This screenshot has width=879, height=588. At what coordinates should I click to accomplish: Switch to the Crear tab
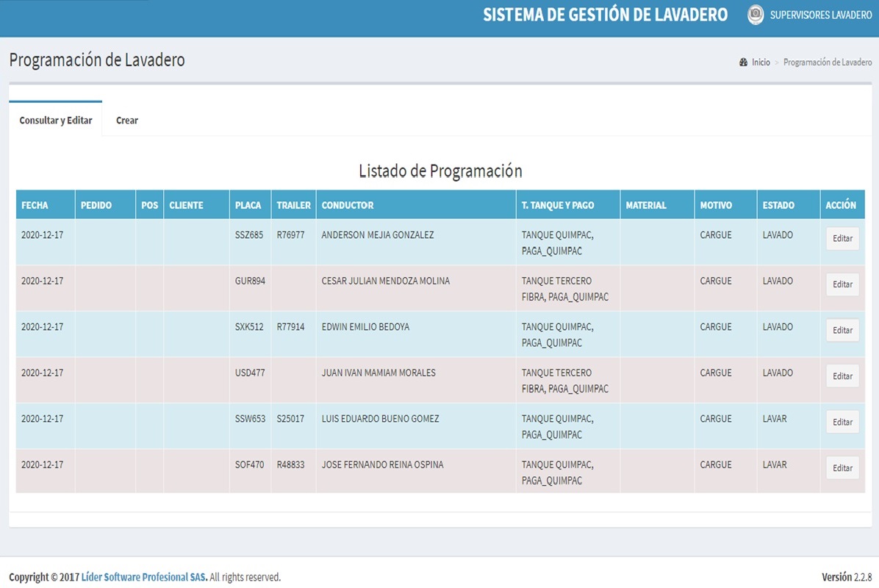tap(127, 120)
